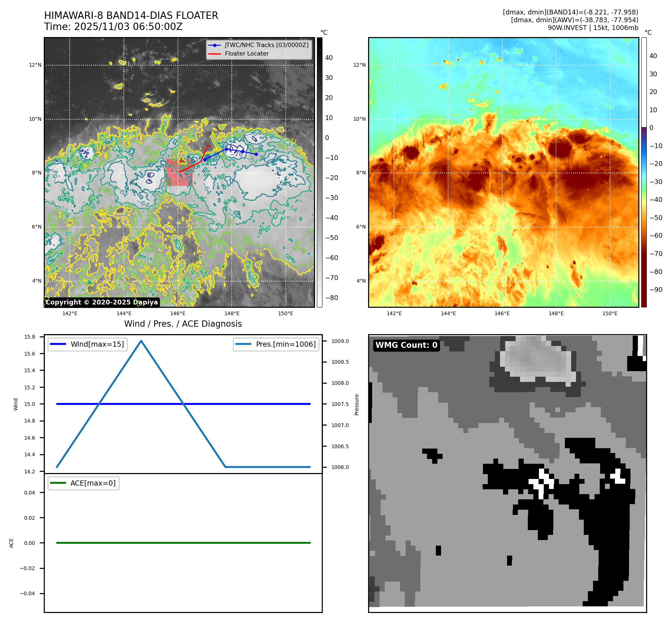672x626 pixels.
Task: Click the WMG Count: 0 label
Action: [x=406, y=345]
